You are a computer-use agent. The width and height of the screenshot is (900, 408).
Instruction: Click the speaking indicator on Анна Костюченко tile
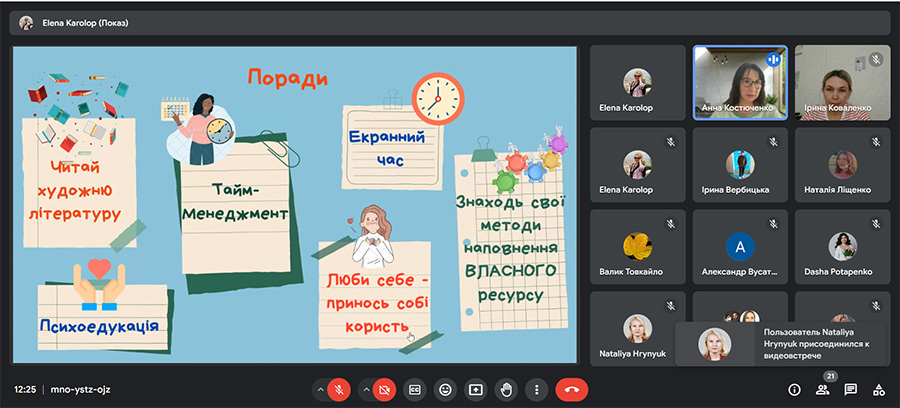773,59
